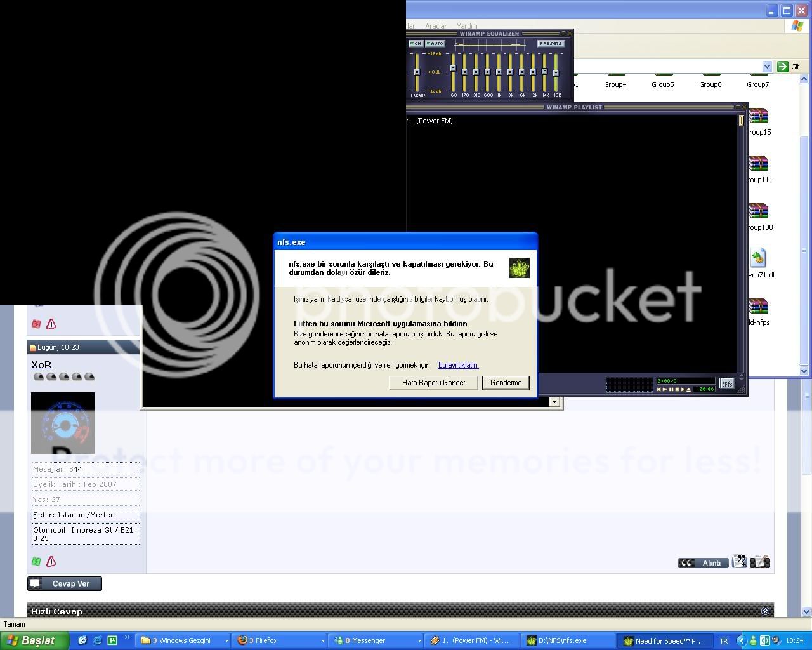This screenshot has width=812, height=650.
Task: Open the 'burayı tıklatın' link
Action: click(x=458, y=365)
